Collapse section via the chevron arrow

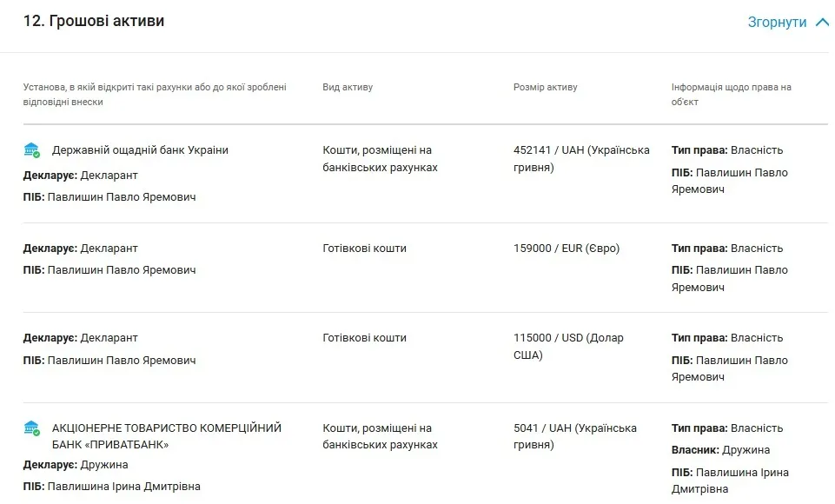[822, 23]
